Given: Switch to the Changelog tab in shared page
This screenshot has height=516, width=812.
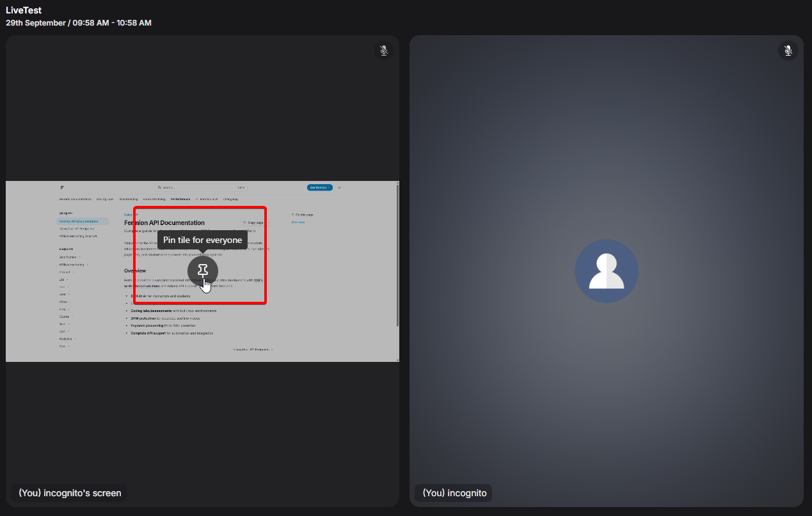Looking at the screenshot, I should 230,199.
